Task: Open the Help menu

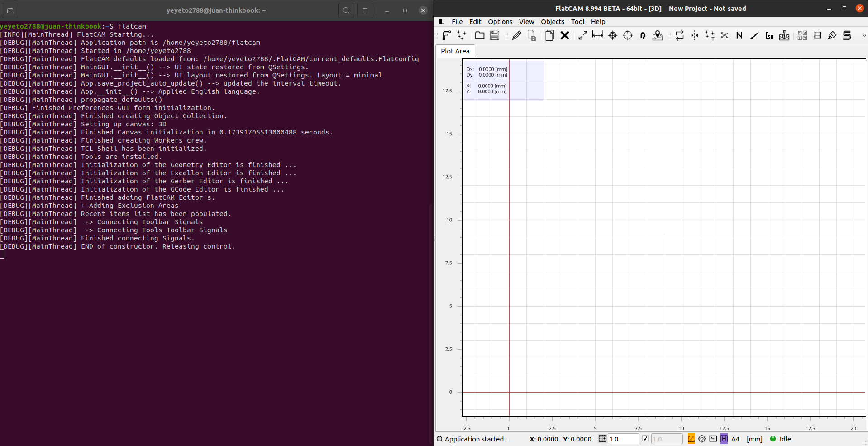Action: (x=598, y=21)
